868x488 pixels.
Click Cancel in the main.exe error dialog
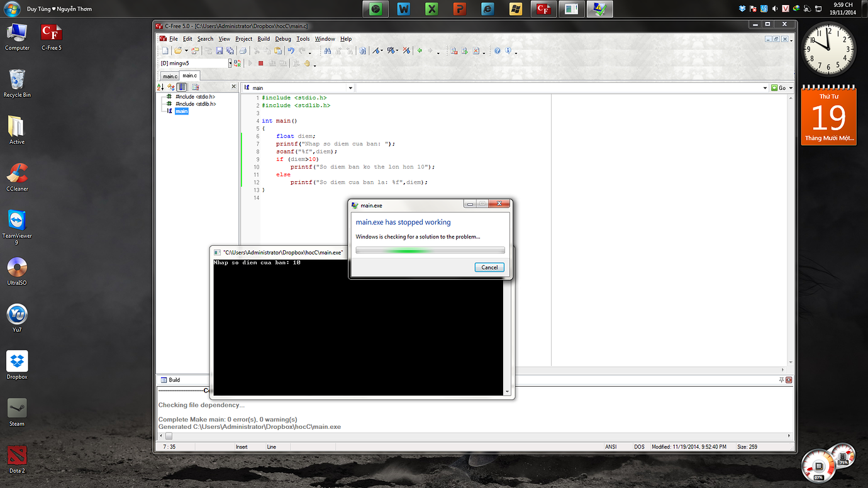(489, 267)
